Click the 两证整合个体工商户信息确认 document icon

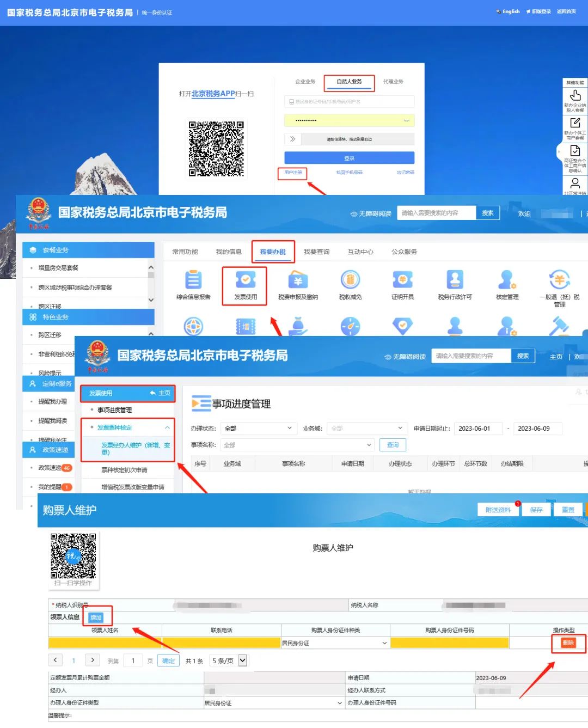pyautogui.click(x=575, y=151)
